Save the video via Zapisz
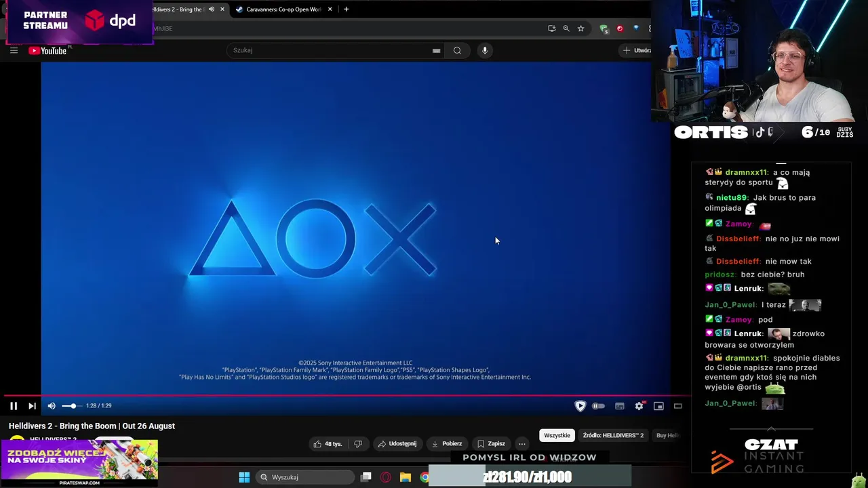This screenshot has height=488, width=868. (491, 444)
